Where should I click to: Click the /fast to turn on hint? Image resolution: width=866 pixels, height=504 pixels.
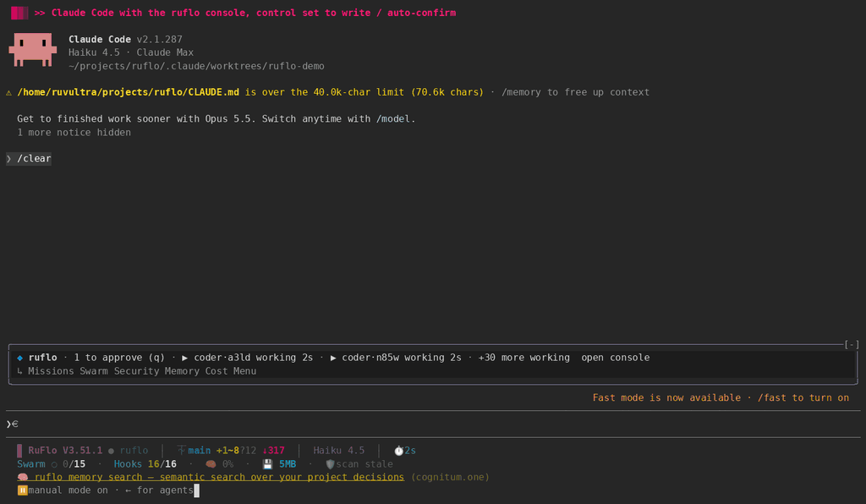pyautogui.click(x=803, y=397)
